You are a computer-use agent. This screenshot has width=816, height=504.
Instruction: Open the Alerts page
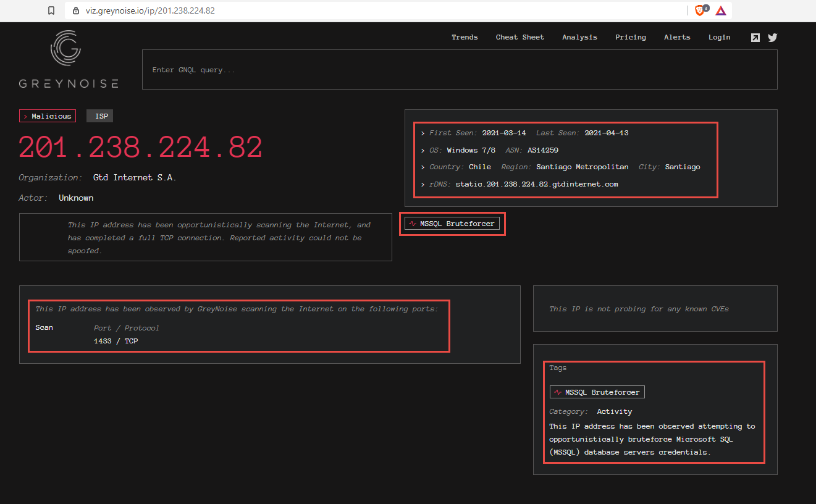[677, 37]
